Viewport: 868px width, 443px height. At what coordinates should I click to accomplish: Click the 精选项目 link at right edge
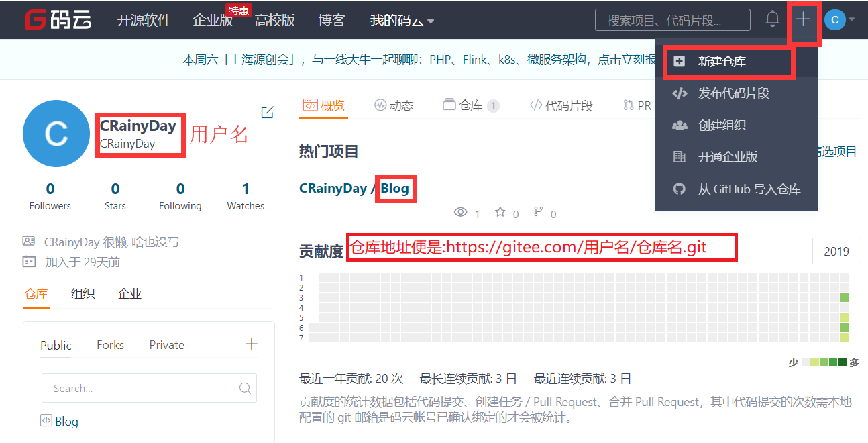pos(837,152)
